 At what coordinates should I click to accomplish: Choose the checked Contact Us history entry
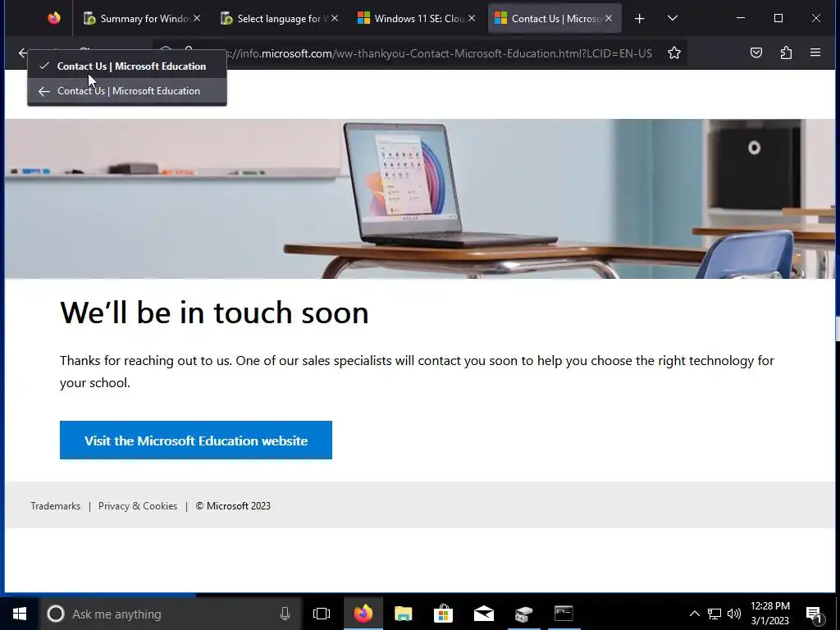pyautogui.click(x=127, y=66)
